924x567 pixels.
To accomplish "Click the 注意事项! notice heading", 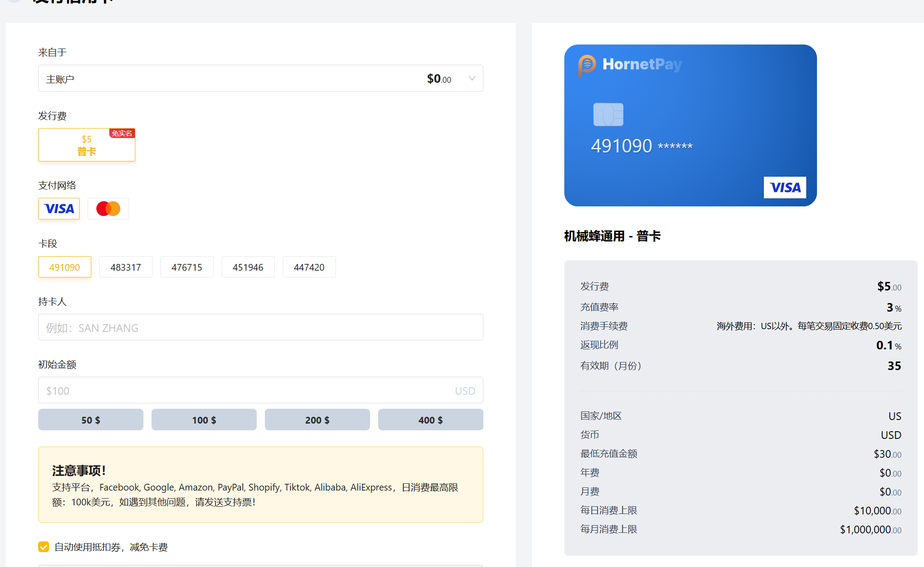I will coord(79,471).
